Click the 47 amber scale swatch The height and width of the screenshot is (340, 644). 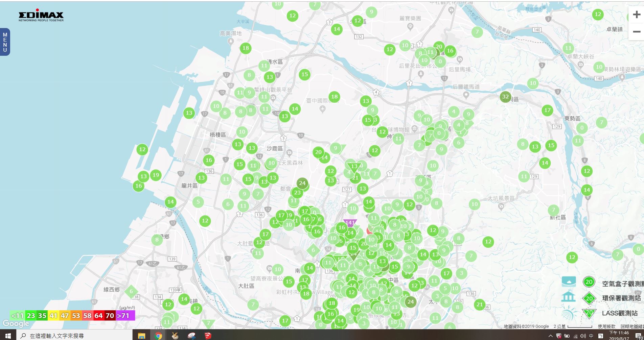[x=65, y=316]
